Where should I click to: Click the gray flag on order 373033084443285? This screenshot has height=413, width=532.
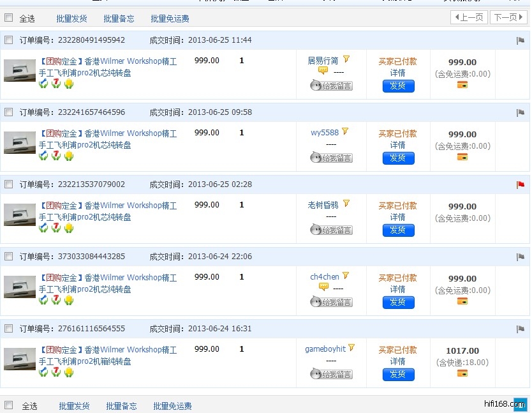coord(520,257)
